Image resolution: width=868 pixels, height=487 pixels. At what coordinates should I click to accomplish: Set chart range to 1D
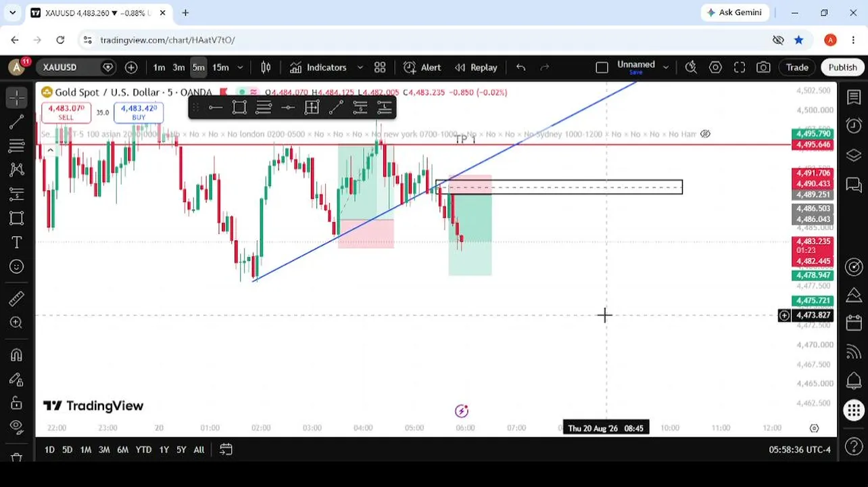pyautogui.click(x=49, y=449)
